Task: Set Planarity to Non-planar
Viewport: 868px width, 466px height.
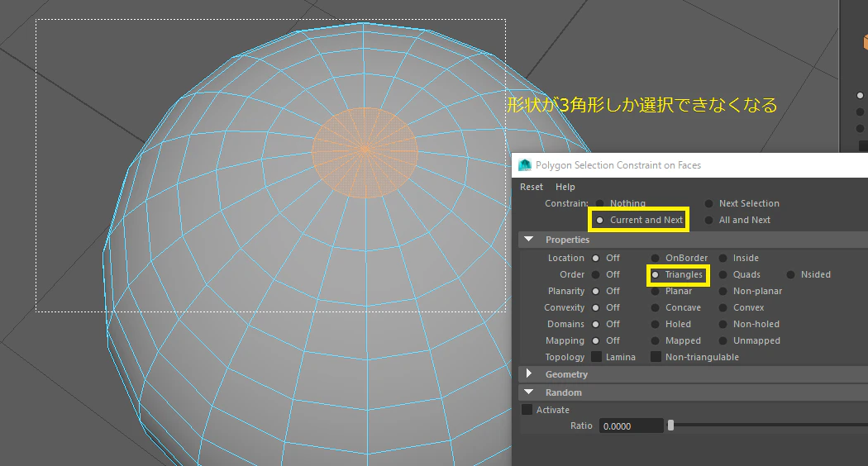Action: [723, 291]
